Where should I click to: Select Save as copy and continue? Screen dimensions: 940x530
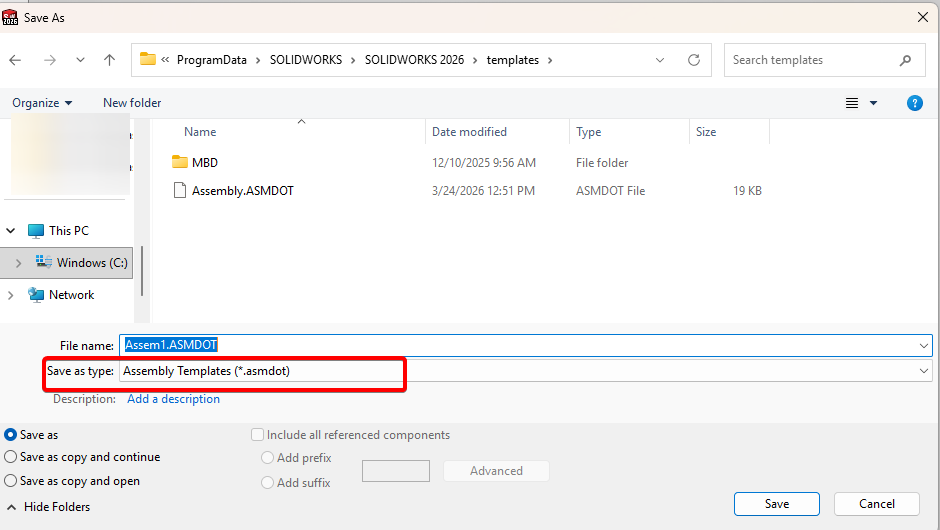[10, 457]
